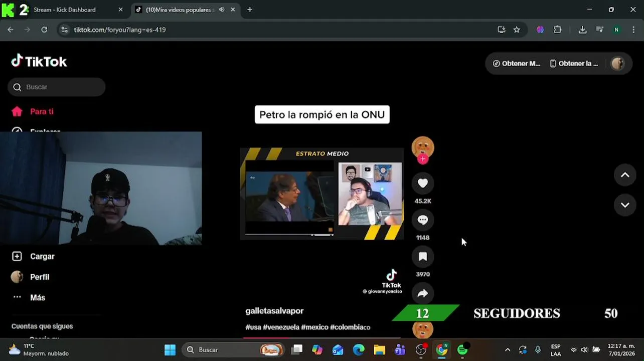Open the media control toolbar icon
The width and height of the screenshot is (644, 361).
599,30
